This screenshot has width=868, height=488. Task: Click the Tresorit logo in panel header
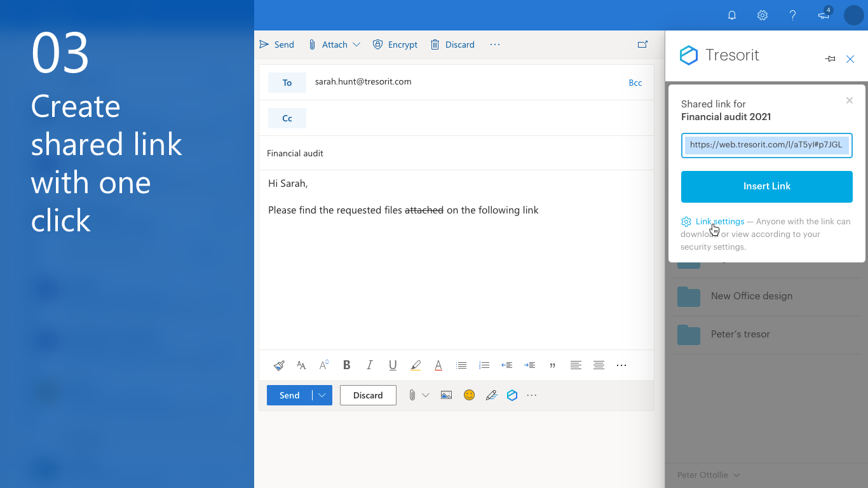pos(719,55)
